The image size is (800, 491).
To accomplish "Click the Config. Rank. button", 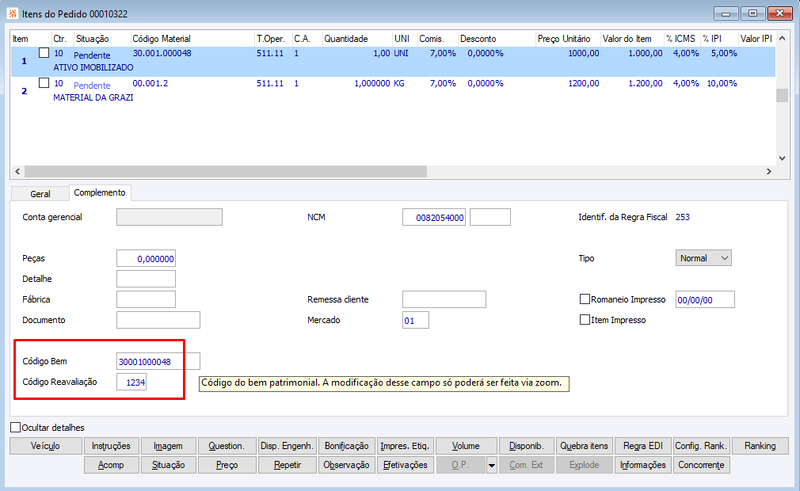I will [701, 446].
